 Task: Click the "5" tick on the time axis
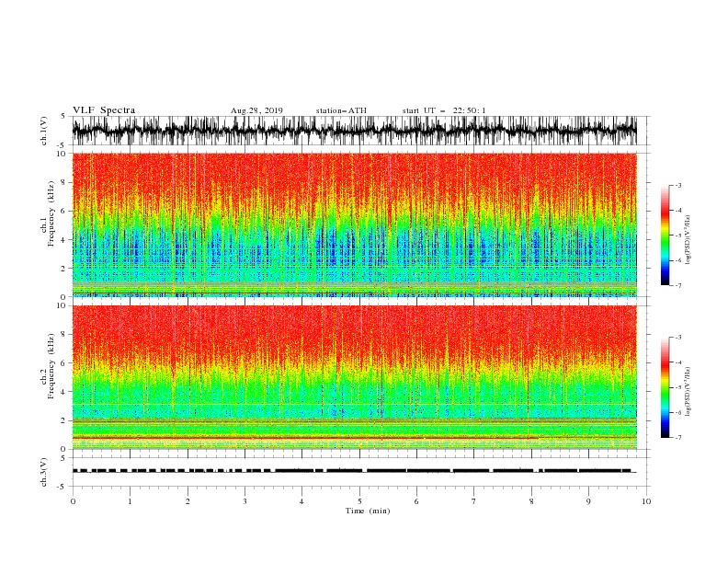pos(359,501)
